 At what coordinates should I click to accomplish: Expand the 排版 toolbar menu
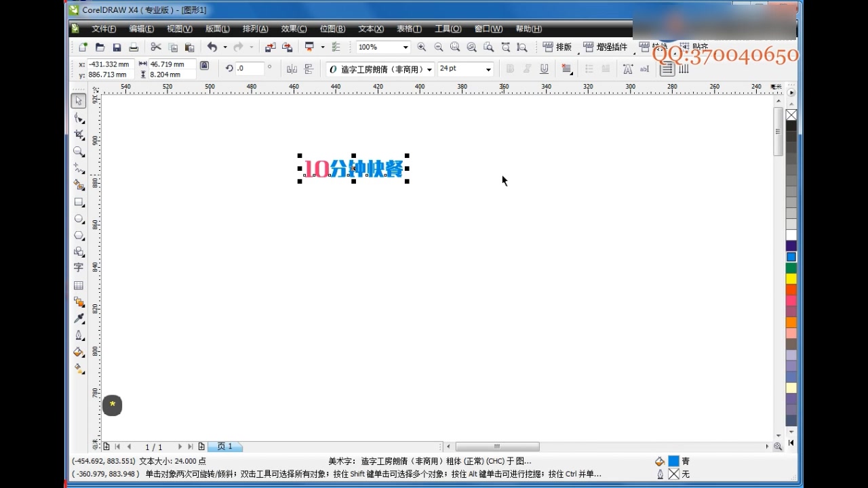click(557, 47)
